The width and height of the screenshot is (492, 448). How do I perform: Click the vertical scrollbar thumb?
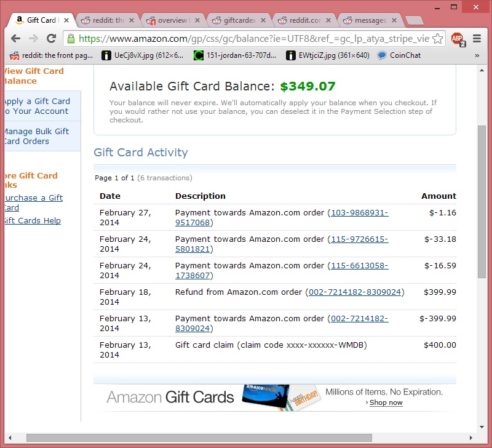tap(482, 202)
